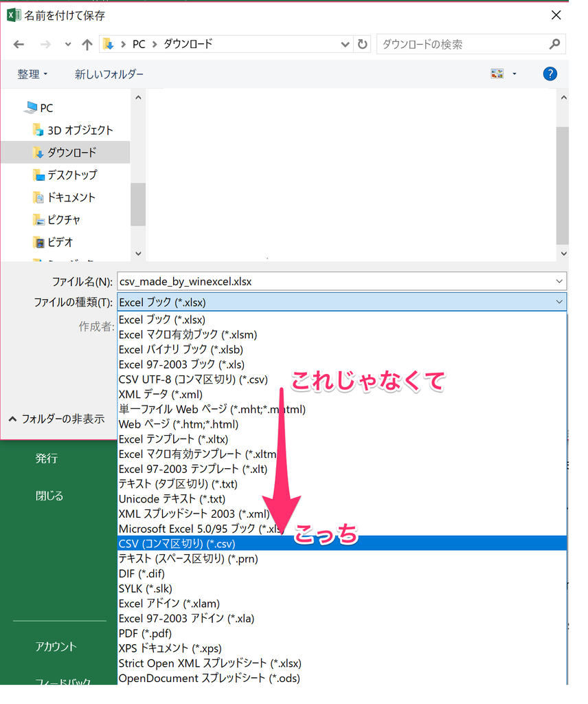Choose Excel マクロ有効テンプレート (*.xltm)
The width and height of the screenshot is (588, 704).
tap(342, 454)
